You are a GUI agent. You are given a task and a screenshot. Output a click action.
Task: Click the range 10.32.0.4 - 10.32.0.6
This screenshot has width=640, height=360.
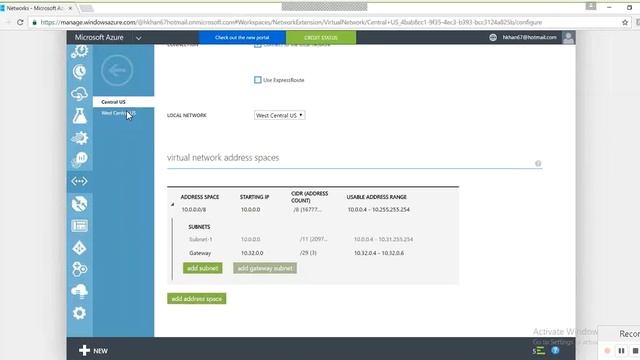379,253
